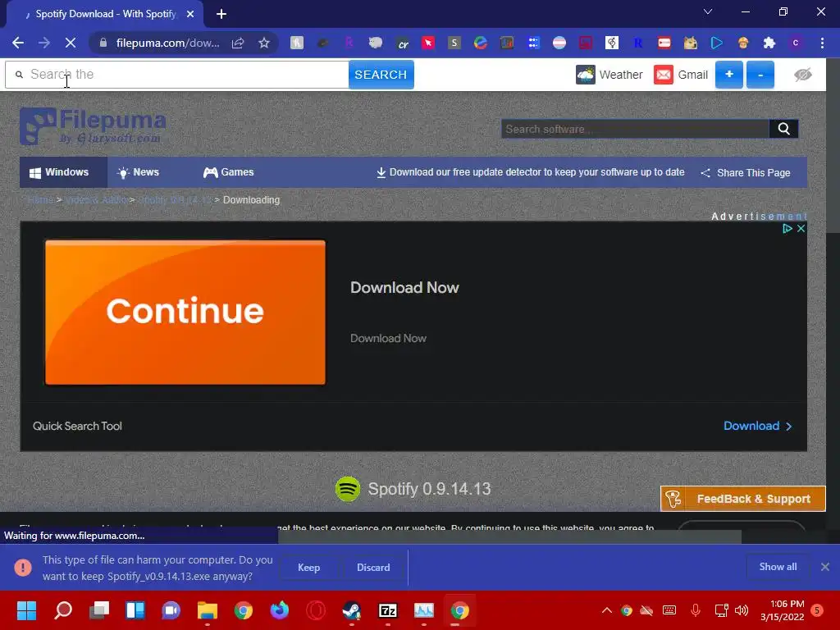
Task: Click the treble clef extension icon
Action: (x=612, y=43)
